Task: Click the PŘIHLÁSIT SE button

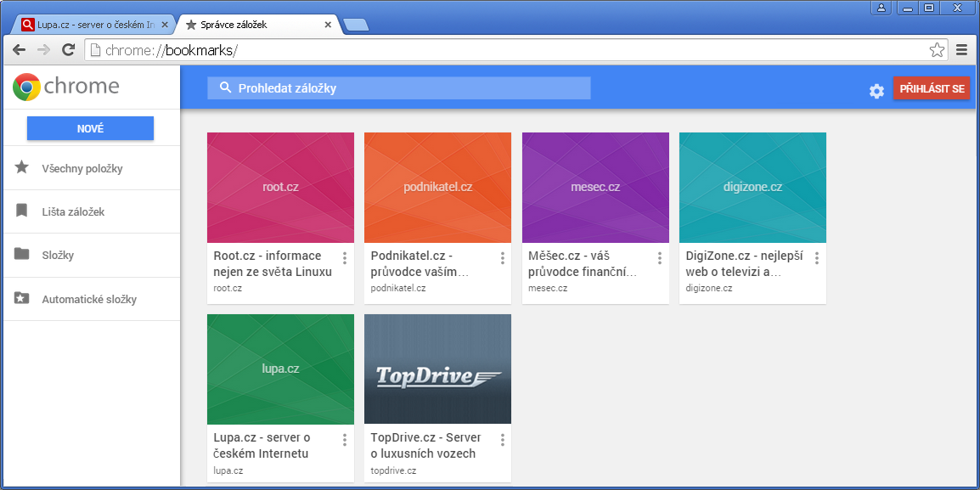Action: (x=931, y=89)
